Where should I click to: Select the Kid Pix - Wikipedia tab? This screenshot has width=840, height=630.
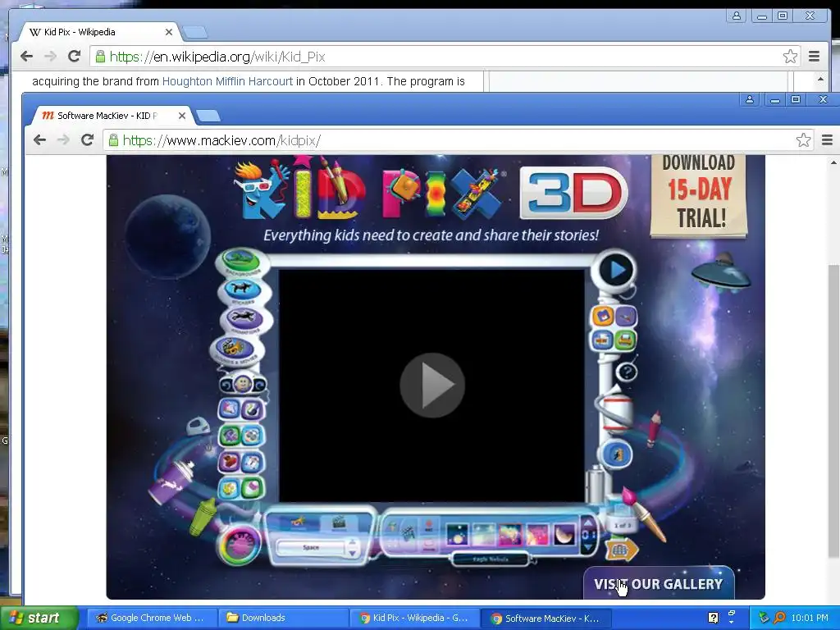tap(99, 32)
